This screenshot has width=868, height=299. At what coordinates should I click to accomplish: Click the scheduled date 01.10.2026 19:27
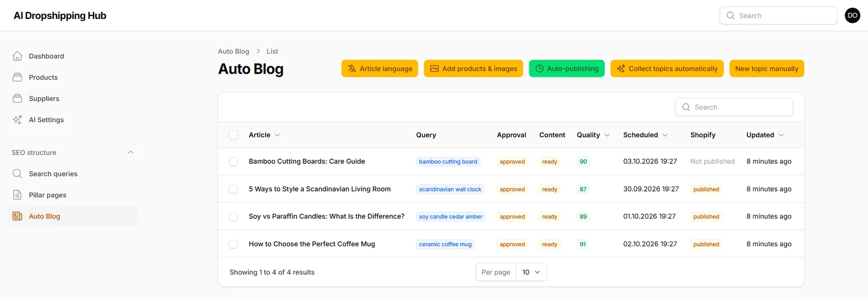(649, 216)
